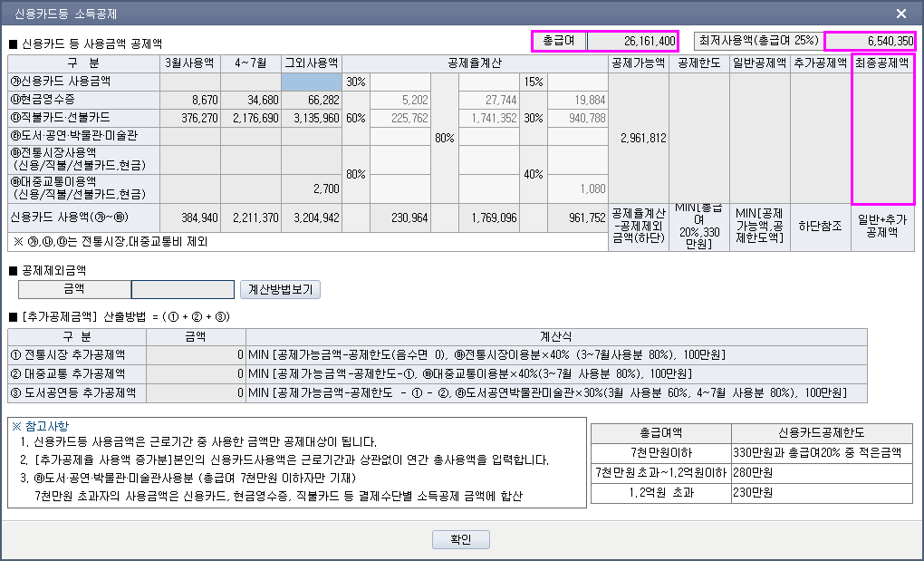Click ① 전통시장 추가공제액 row
924x561 pixels.
point(438,355)
